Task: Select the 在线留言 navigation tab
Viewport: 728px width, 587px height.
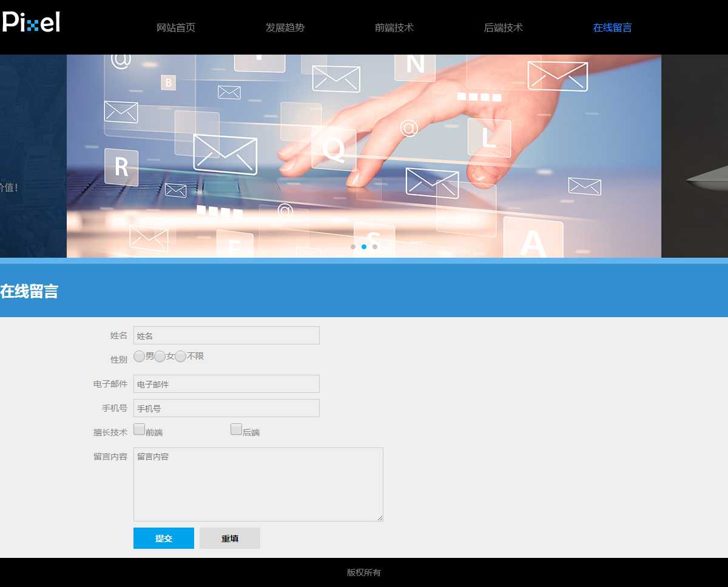Action: tap(612, 27)
